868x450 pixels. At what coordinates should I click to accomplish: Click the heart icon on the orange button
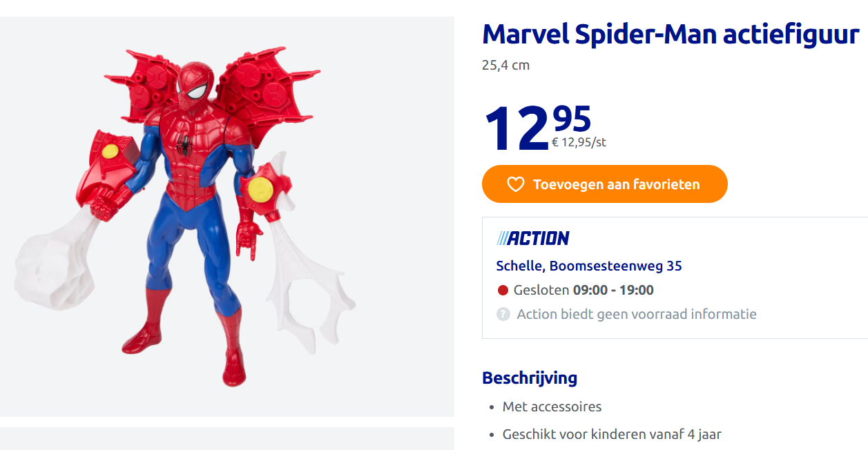516,184
